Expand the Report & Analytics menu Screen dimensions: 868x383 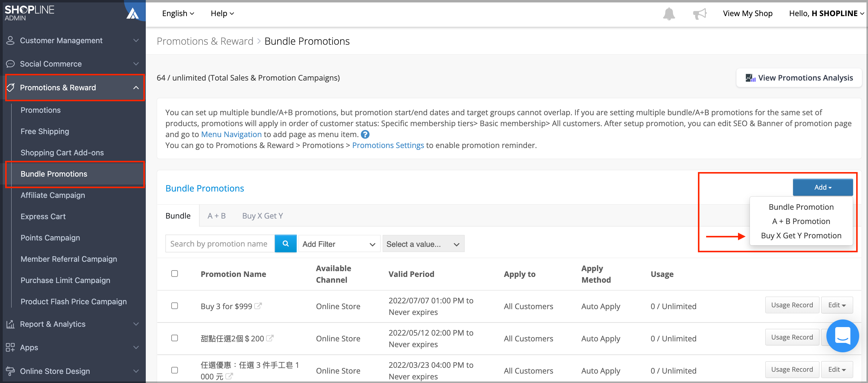[x=136, y=324]
